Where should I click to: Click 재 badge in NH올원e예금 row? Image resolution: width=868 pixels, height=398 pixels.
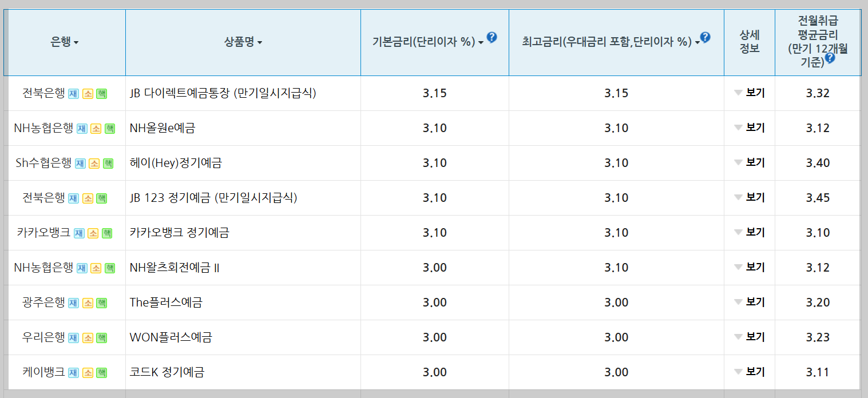[82, 129]
